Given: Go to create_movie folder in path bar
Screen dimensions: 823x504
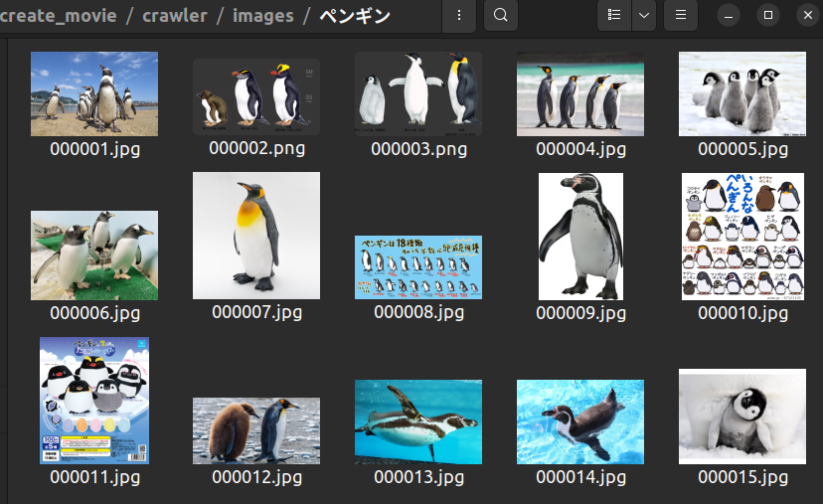Looking at the screenshot, I should point(59,15).
